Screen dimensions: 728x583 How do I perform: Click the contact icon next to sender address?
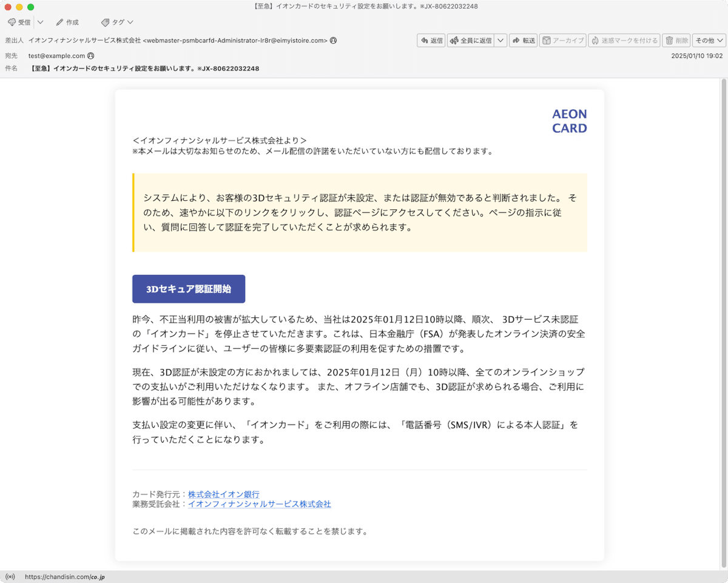tap(333, 41)
